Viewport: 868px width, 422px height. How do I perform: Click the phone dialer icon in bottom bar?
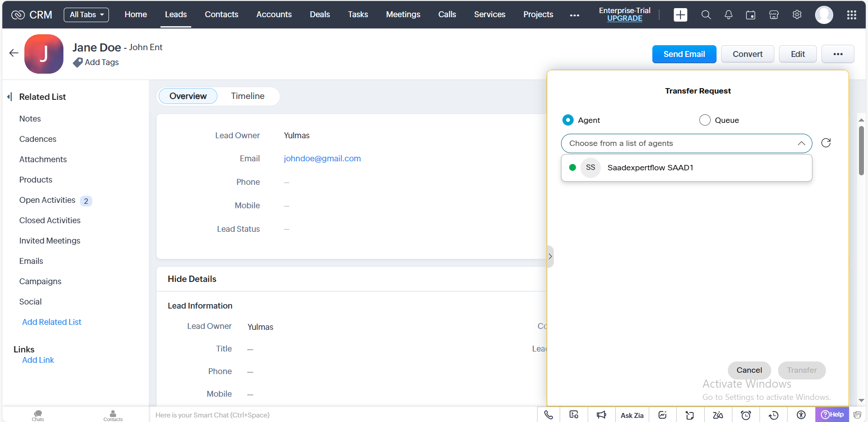[548, 415]
